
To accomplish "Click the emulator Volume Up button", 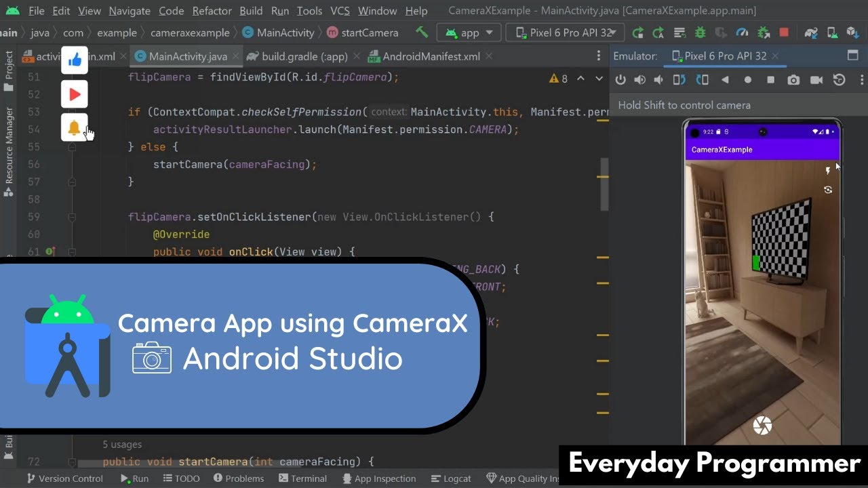I will coord(639,80).
